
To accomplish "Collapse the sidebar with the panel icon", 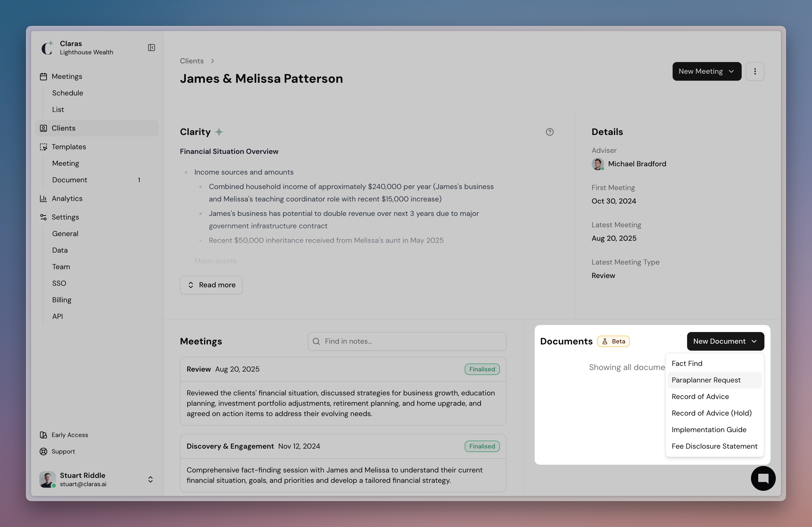I will click(152, 48).
